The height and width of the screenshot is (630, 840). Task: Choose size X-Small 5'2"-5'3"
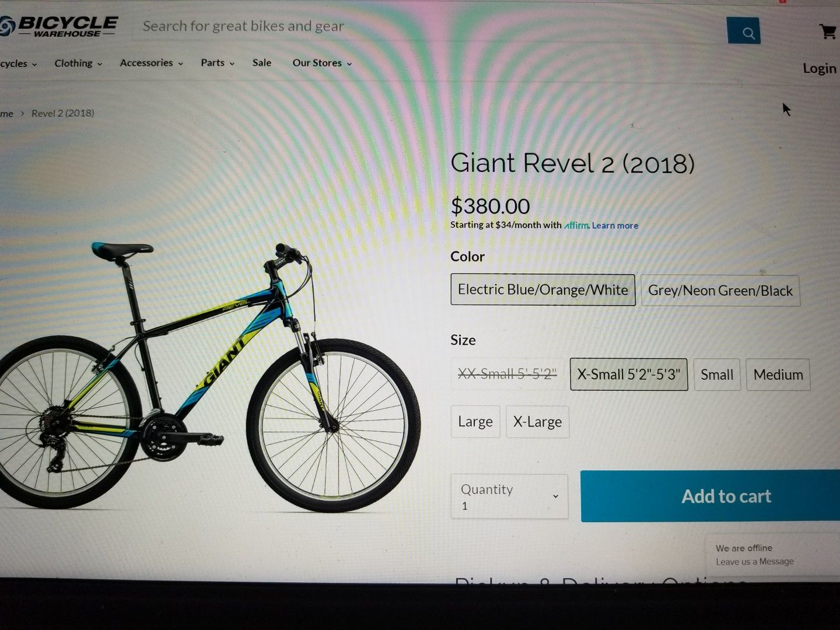[x=629, y=374]
